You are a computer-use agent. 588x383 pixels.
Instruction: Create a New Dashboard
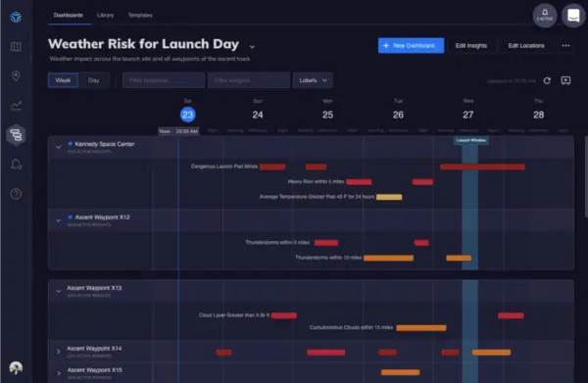point(411,46)
